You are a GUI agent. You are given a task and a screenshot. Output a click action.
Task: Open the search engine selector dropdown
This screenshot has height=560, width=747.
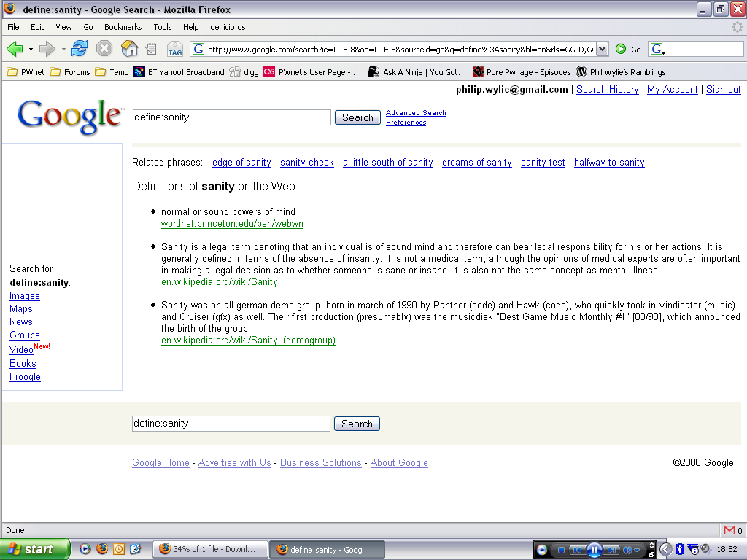[x=658, y=50]
